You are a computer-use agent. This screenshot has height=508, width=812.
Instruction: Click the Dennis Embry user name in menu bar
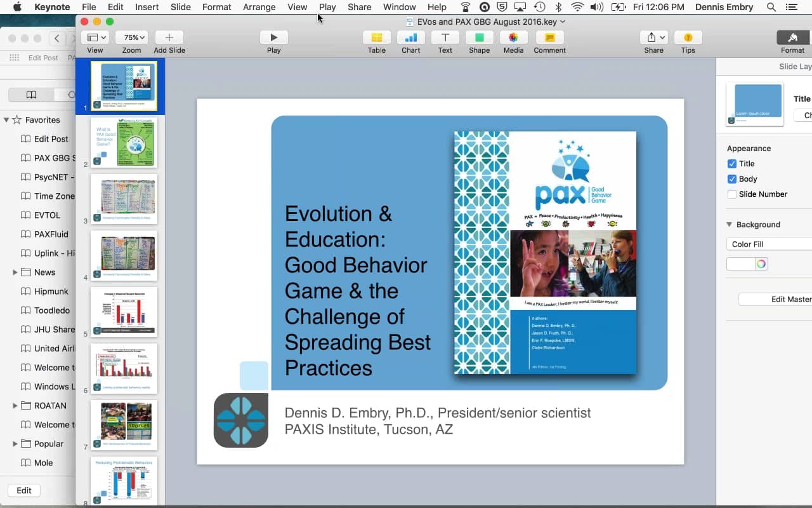(x=724, y=7)
